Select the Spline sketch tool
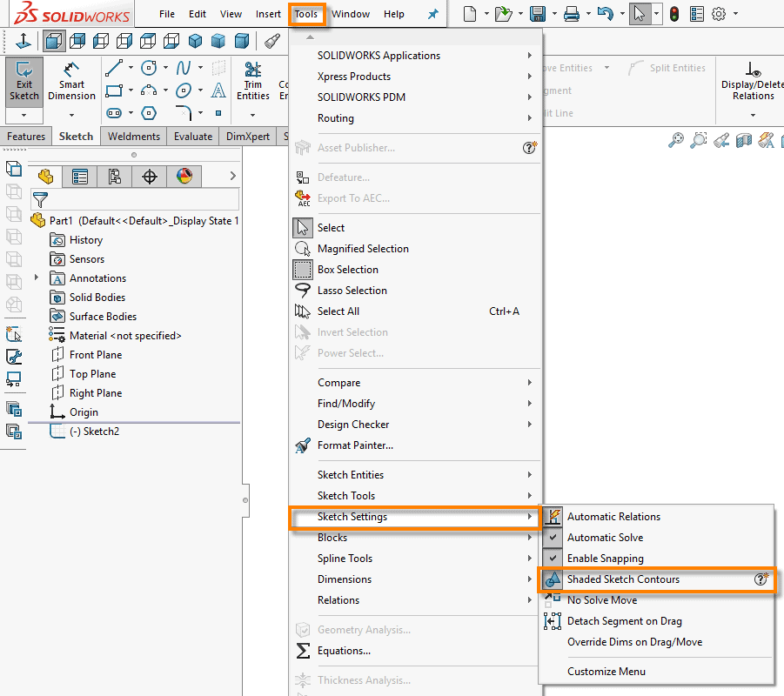The width and height of the screenshot is (784, 696). 184,68
